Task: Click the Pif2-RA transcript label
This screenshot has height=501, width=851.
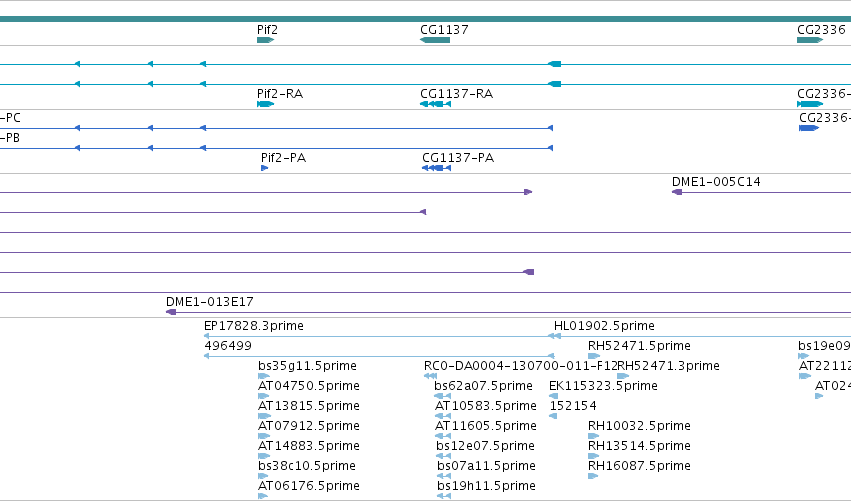Action: (280, 94)
